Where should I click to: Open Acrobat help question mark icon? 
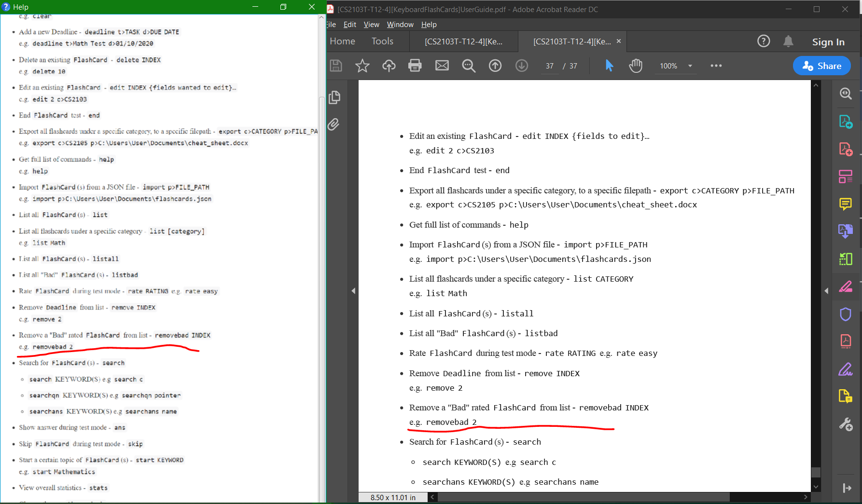(764, 41)
